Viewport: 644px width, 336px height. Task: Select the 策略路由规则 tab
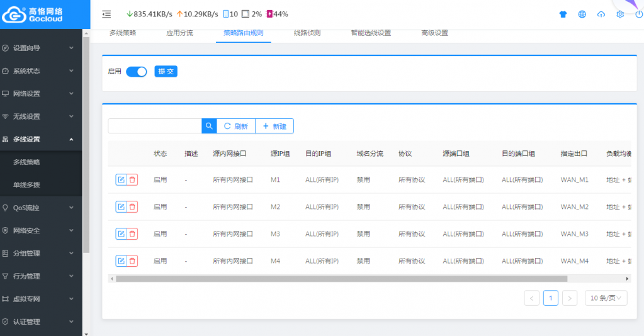click(243, 33)
